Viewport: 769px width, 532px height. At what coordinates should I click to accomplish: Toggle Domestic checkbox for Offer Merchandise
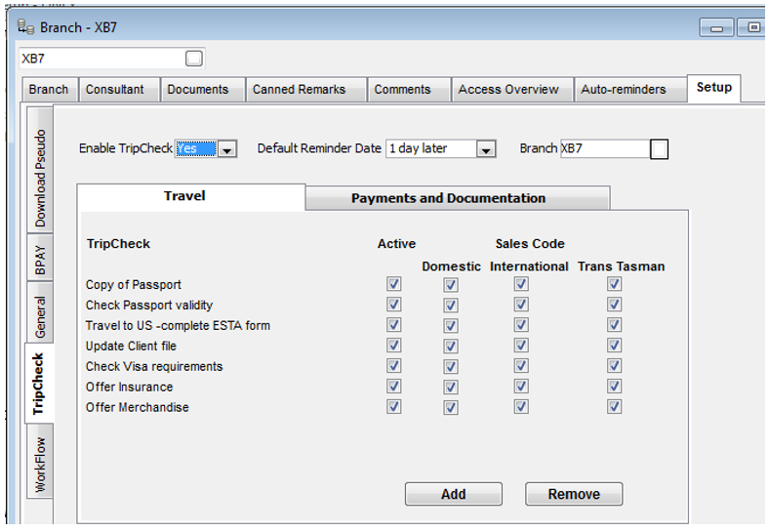point(451,408)
